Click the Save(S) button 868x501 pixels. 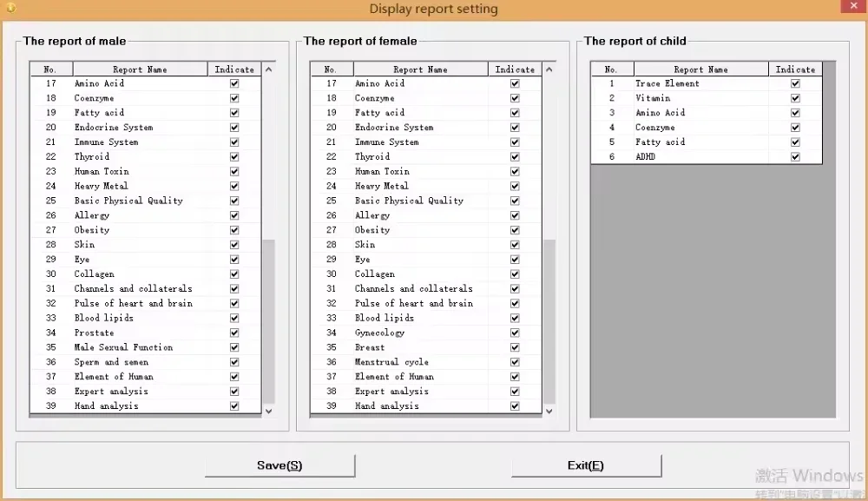pyautogui.click(x=279, y=465)
